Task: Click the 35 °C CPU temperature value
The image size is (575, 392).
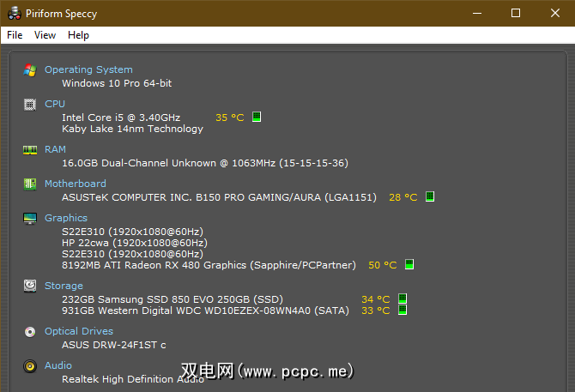Action: click(229, 118)
